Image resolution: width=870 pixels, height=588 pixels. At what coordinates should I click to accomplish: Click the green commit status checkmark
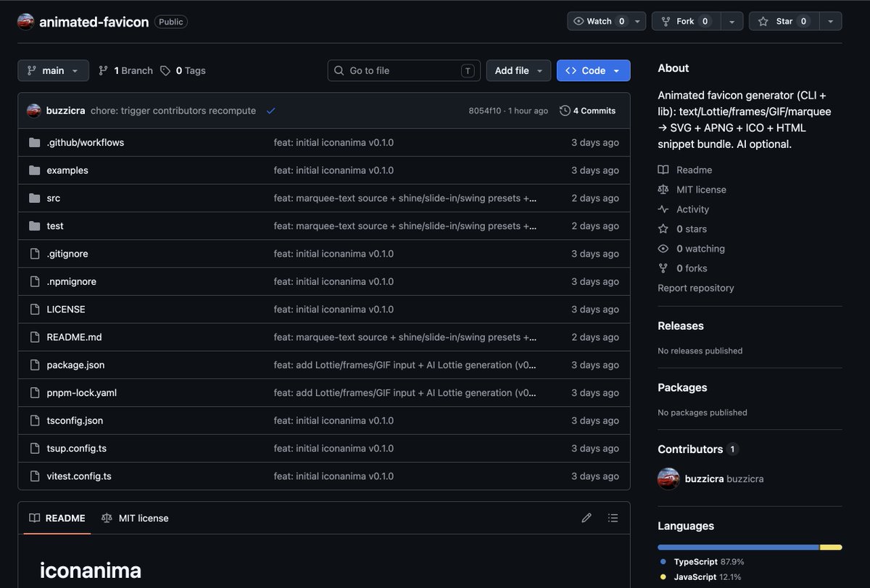pos(271,111)
